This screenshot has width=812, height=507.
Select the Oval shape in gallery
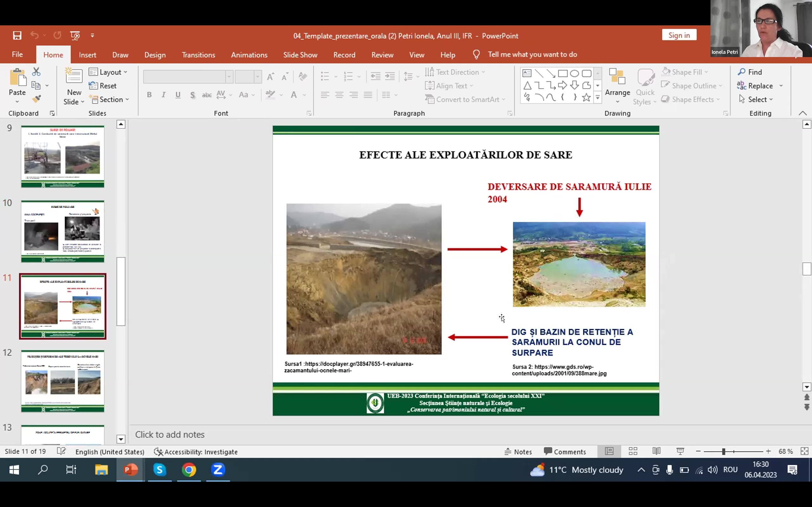click(x=574, y=73)
